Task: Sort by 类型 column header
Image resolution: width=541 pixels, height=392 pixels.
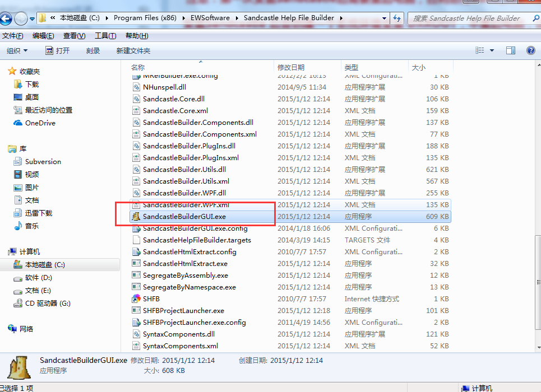Action: [374, 67]
